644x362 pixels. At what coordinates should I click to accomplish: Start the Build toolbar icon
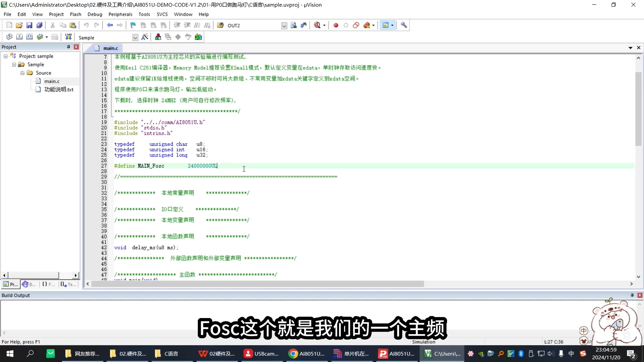click(x=20, y=37)
